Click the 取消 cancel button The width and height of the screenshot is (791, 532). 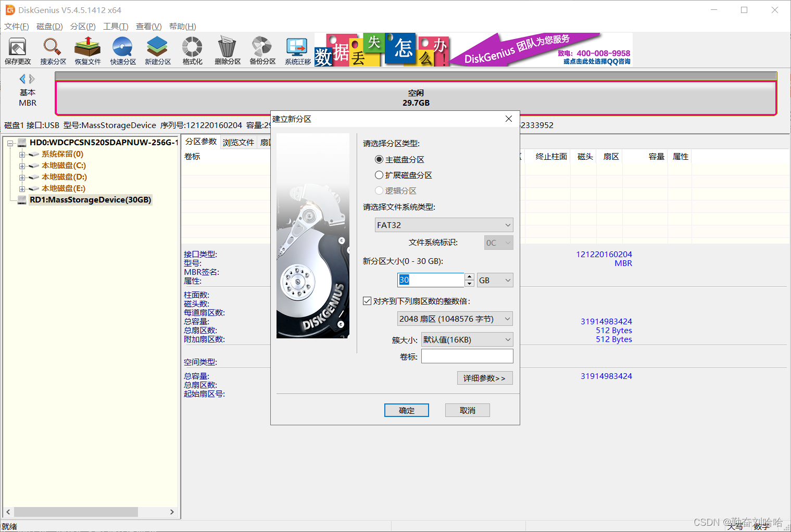[x=468, y=410]
